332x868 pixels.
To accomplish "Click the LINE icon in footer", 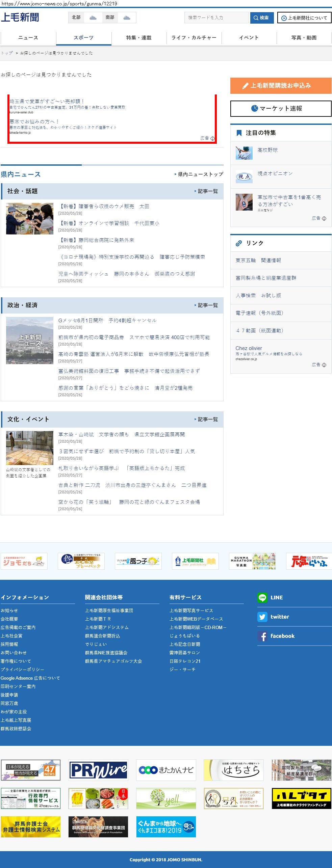I will pos(262,597).
